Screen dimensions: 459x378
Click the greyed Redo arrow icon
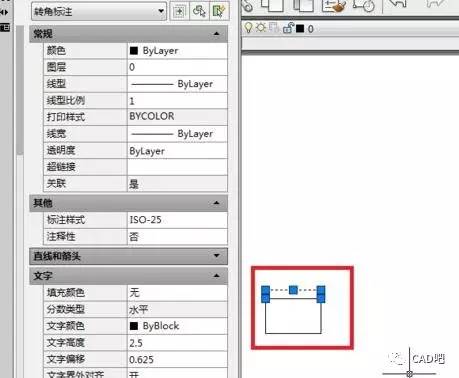tap(435, 4)
